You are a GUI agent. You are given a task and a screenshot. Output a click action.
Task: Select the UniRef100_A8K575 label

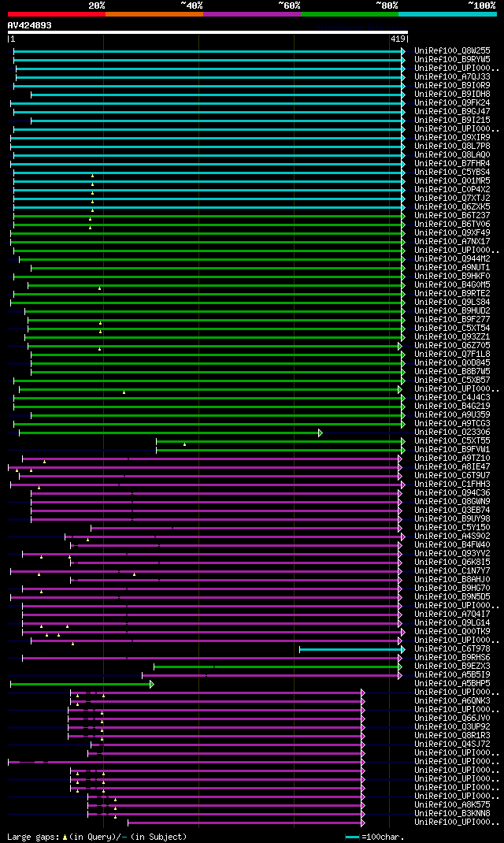tap(452, 805)
